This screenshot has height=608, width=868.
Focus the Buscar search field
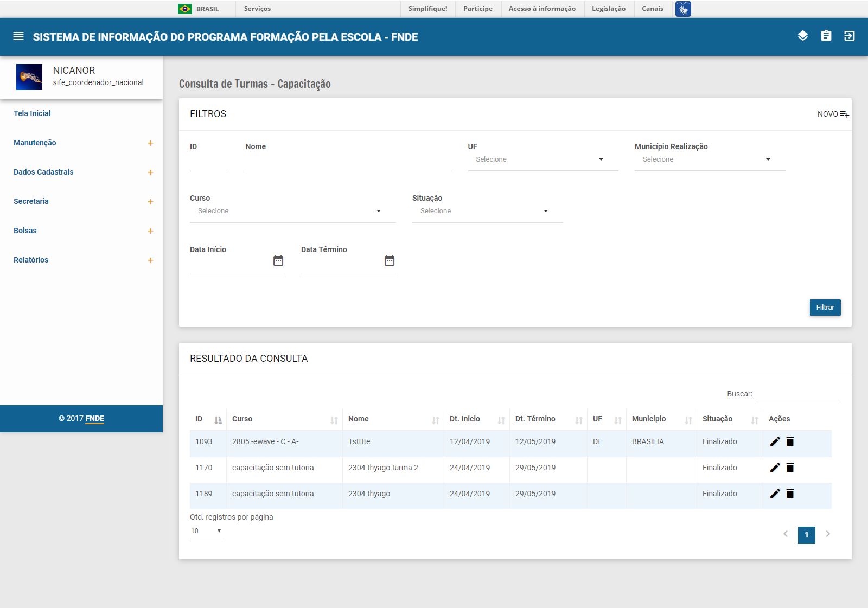pyautogui.click(x=797, y=394)
